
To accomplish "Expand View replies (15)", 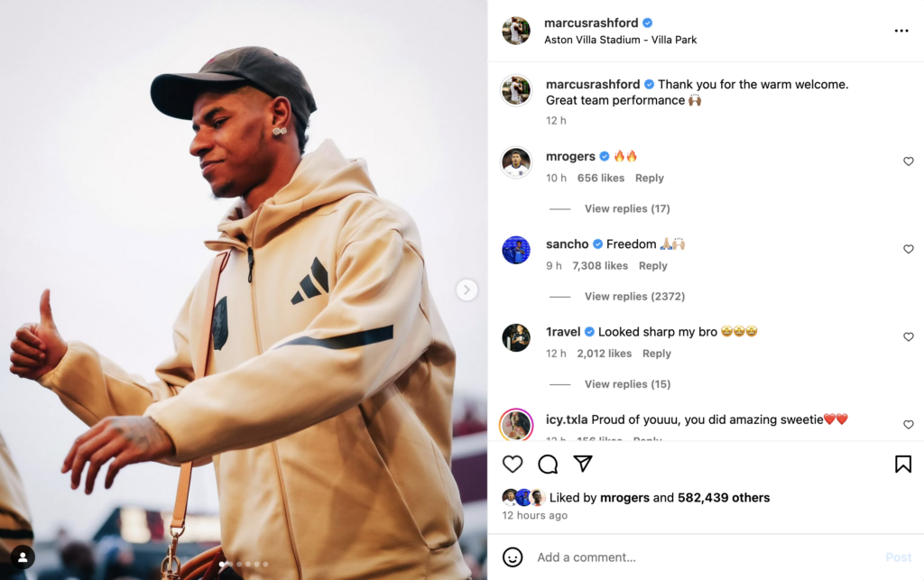I will point(627,384).
